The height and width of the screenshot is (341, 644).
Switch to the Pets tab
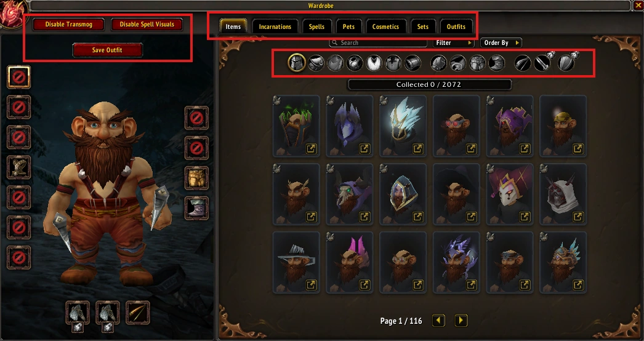click(x=348, y=26)
